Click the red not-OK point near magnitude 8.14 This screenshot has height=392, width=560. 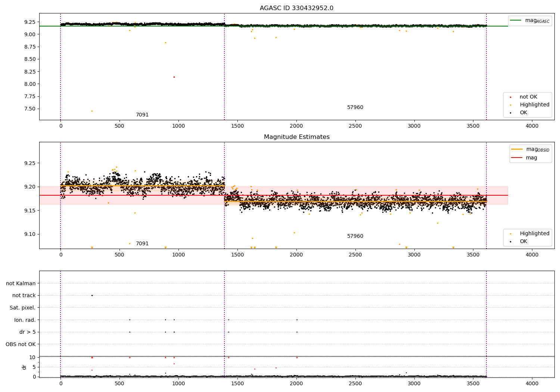click(x=174, y=77)
